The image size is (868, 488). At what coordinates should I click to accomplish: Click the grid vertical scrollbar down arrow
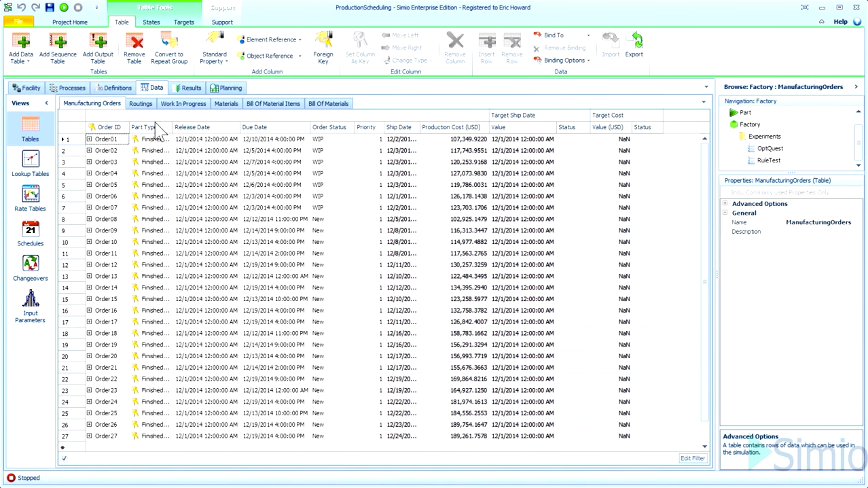[704, 447]
